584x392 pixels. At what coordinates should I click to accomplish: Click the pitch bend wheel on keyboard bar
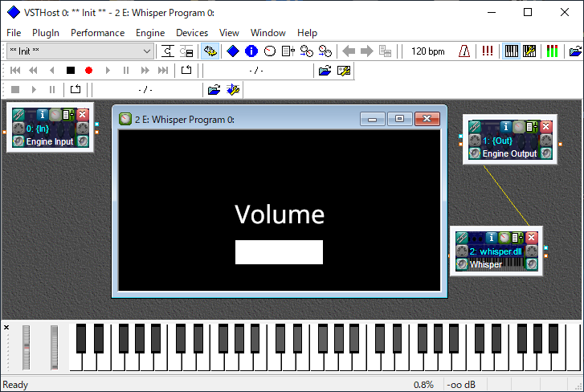coord(26,347)
